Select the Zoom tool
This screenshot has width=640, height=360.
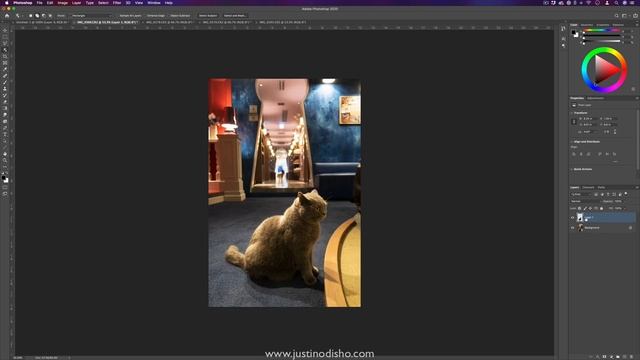pos(5,161)
